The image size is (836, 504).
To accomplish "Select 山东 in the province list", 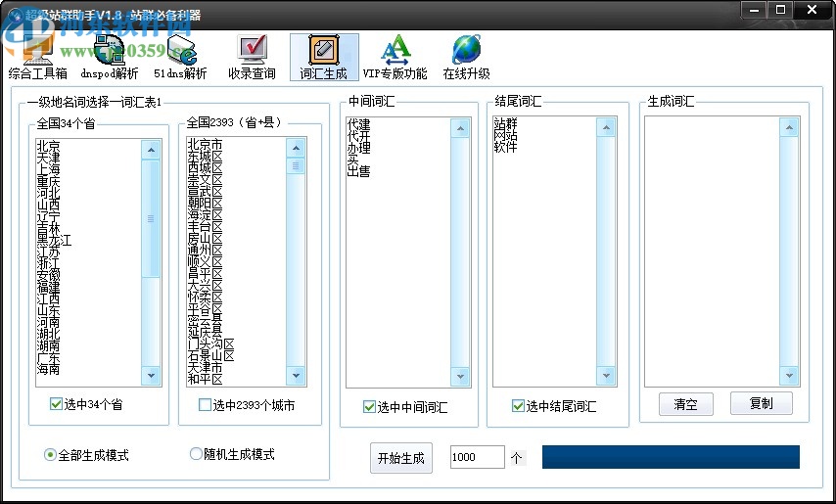I will coord(48,310).
